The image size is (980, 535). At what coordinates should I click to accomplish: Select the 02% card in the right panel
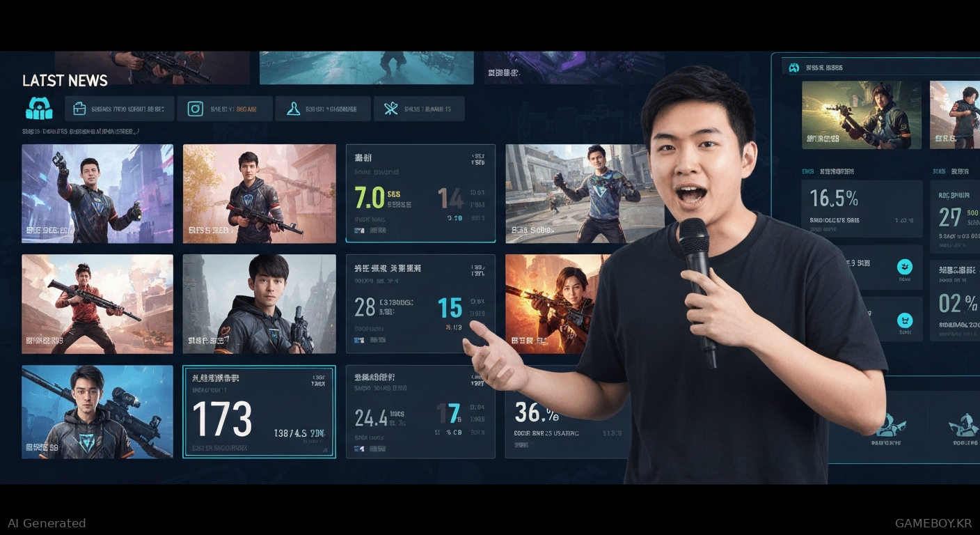(955, 301)
